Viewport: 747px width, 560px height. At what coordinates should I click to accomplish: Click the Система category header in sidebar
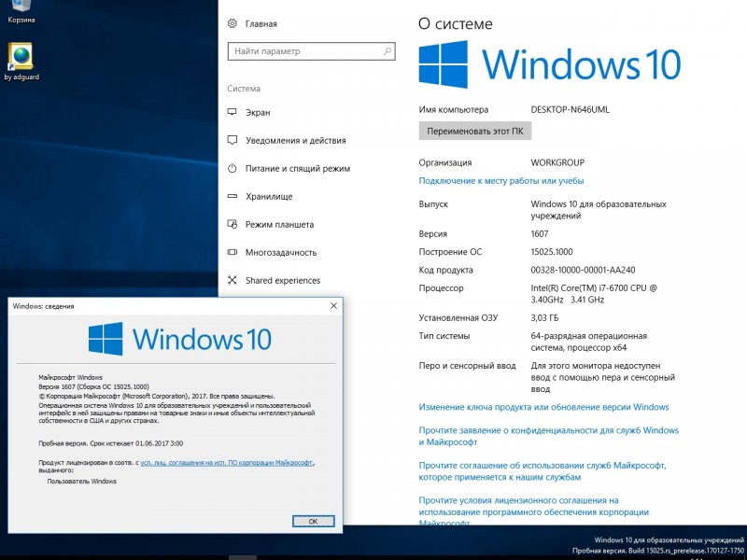point(244,89)
